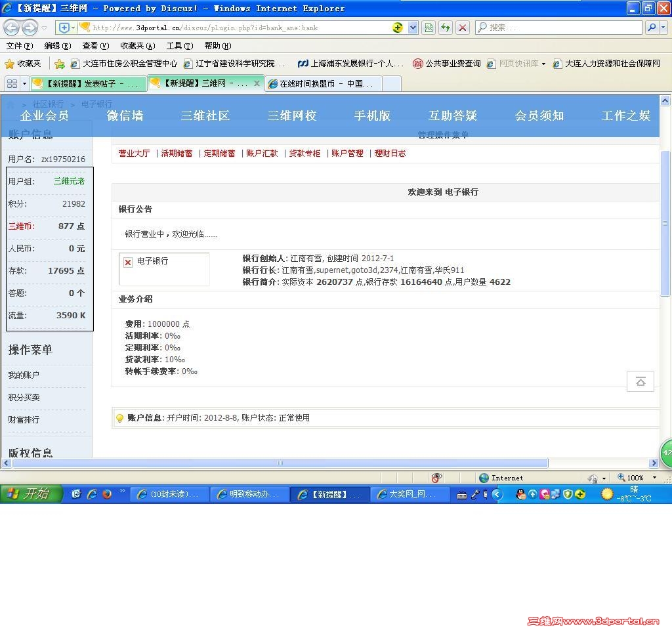Viewport: 672px width, 630px height.
Task: Open 积分买卖 in 操作菜单
Action: (24, 398)
